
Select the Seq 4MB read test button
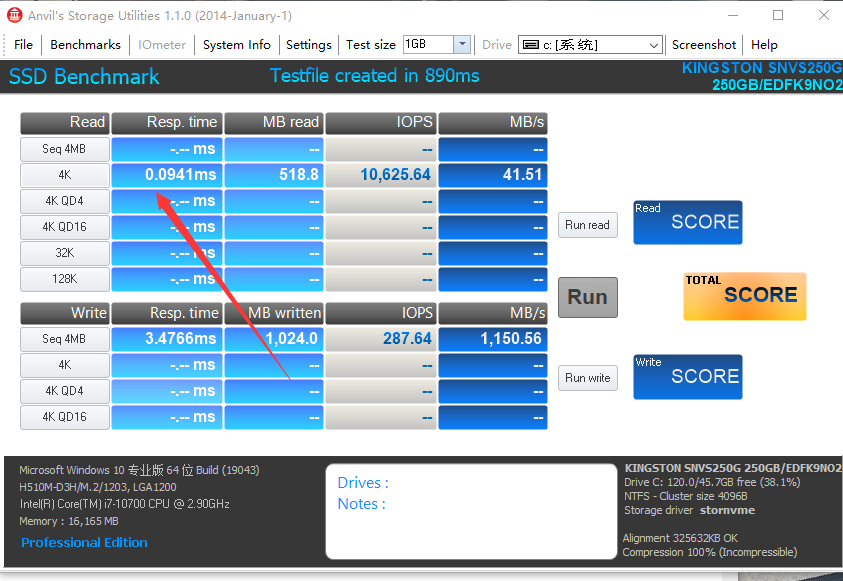click(x=65, y=149)
